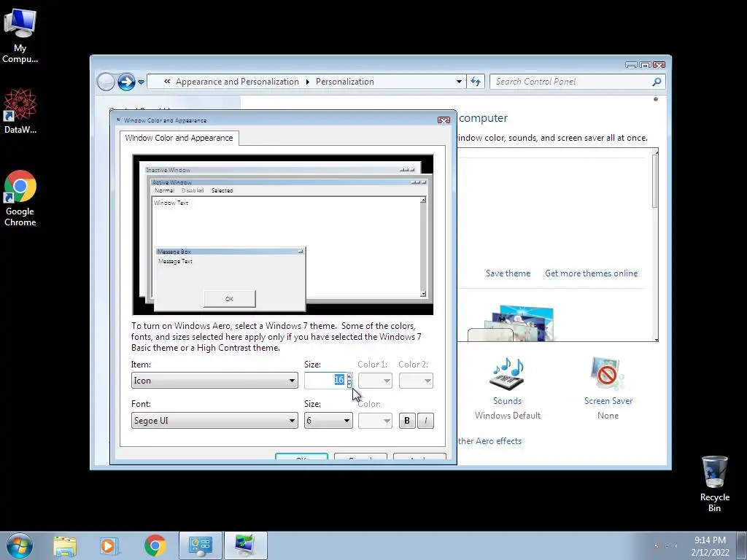The width and height of the screenshot is (747, 560).
Task: Switch to Control Panel taskbar button
Action: point(200,545)
